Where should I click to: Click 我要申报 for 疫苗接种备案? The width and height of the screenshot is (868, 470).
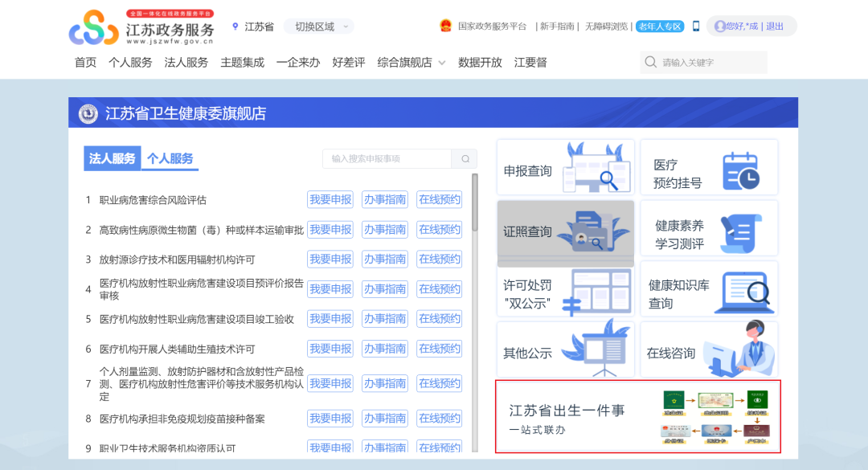pos(330,419)
